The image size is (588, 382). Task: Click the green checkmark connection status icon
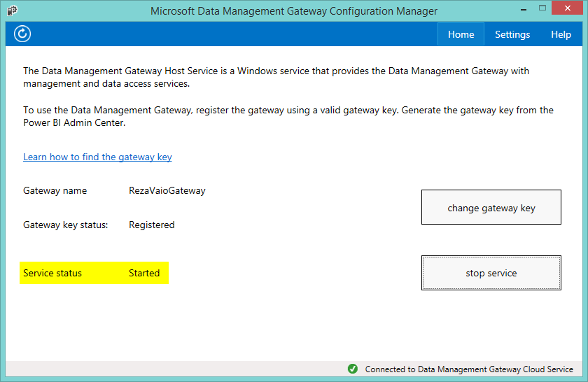tap(353, 369)
